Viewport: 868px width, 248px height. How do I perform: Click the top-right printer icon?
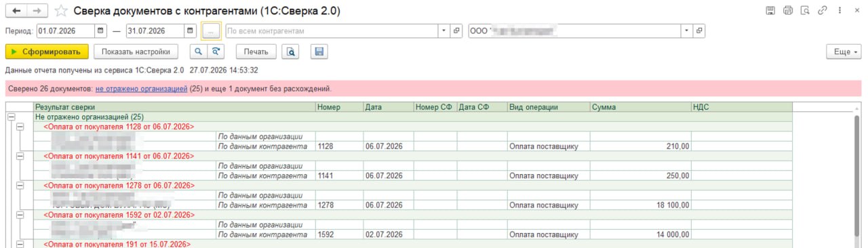click(x=787, y=10)
